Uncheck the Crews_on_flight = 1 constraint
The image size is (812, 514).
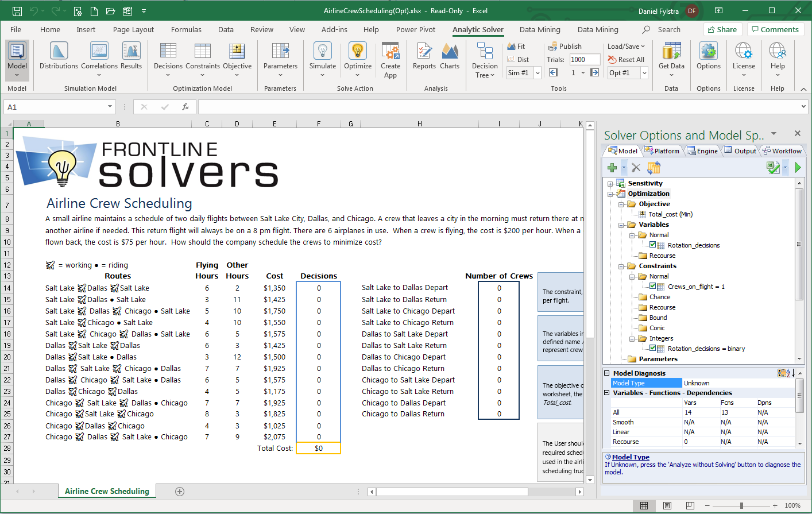(x=652, y=286)
